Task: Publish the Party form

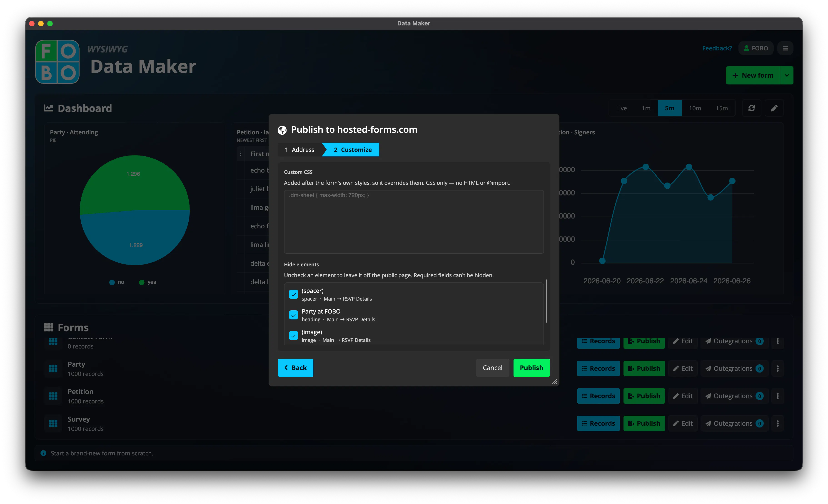Action: [x=644, y=369]
